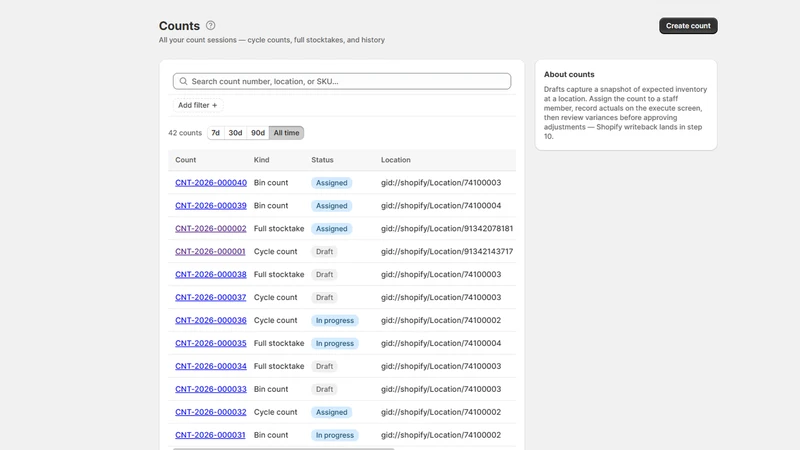Viewport: 800px width, 450px height.
Task: Click Draft badge for CNT-2026-000037
Action: click(x=324, y=297)
